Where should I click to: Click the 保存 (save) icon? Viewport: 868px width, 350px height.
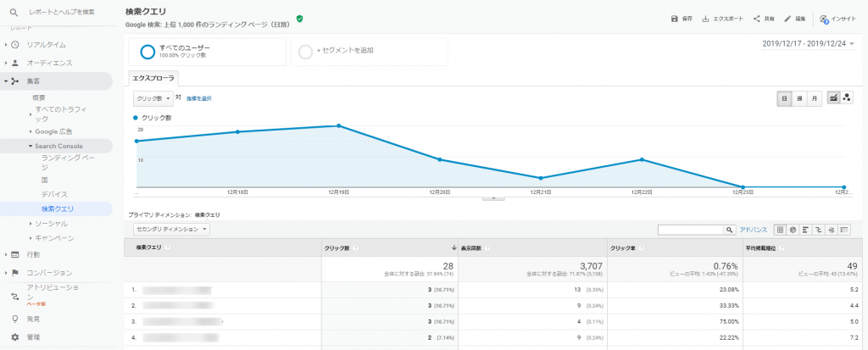pyautogui.click(x=674, y=19)
